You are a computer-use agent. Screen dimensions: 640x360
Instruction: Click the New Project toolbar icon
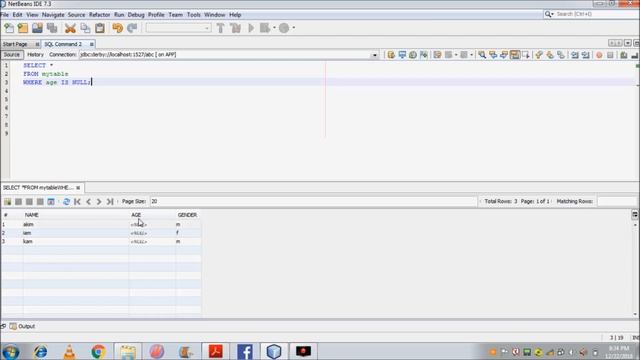coord(23,28)
